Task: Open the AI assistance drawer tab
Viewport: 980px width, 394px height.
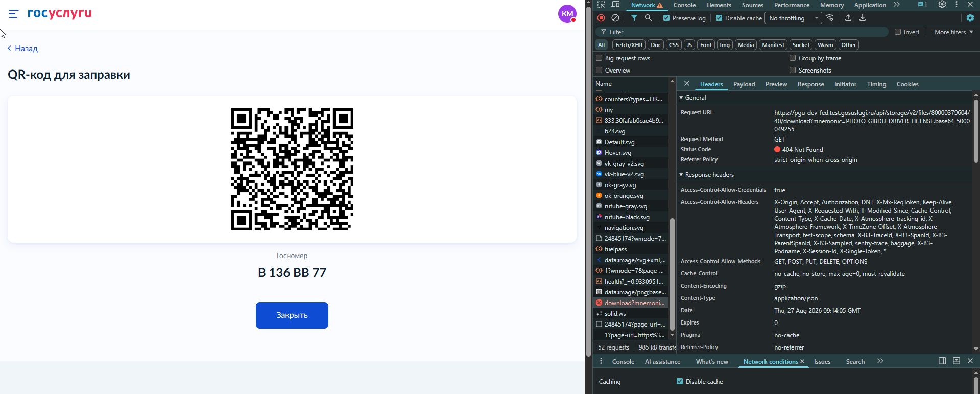Action: point(662,362)
